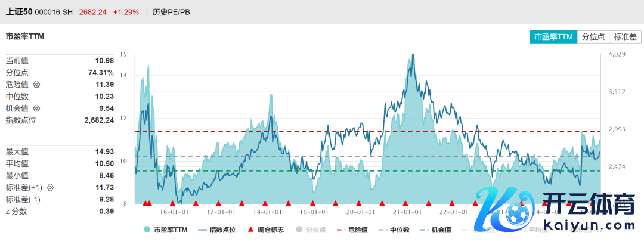
Task: Click the red triangle marker under 16-01-01
Action: [172, 204]
